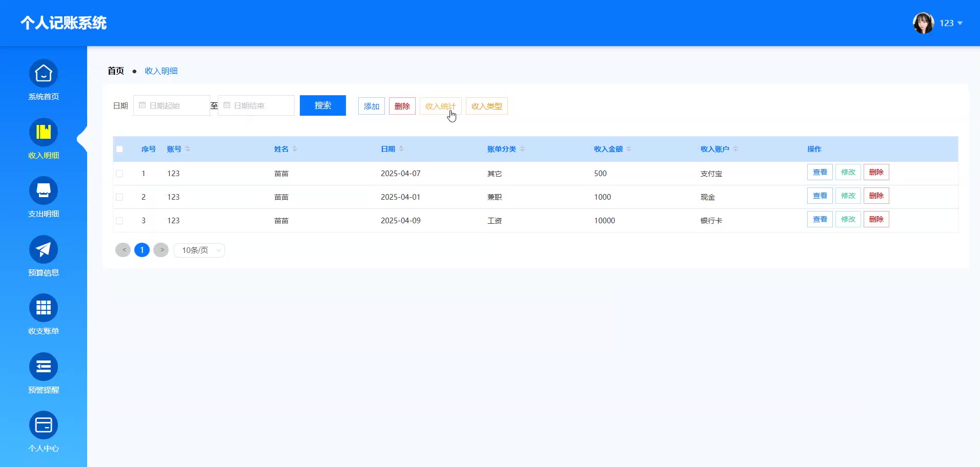This screenshot has height=467, width=980.
Task: Click the 支出明细 sidebar icon
Action: click(44, 191)
